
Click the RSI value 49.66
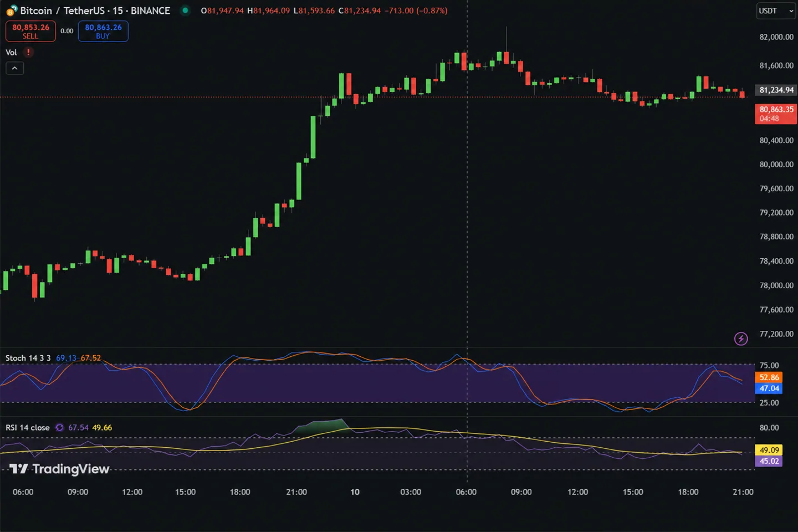pyautogui.click(x=102, y=428)
